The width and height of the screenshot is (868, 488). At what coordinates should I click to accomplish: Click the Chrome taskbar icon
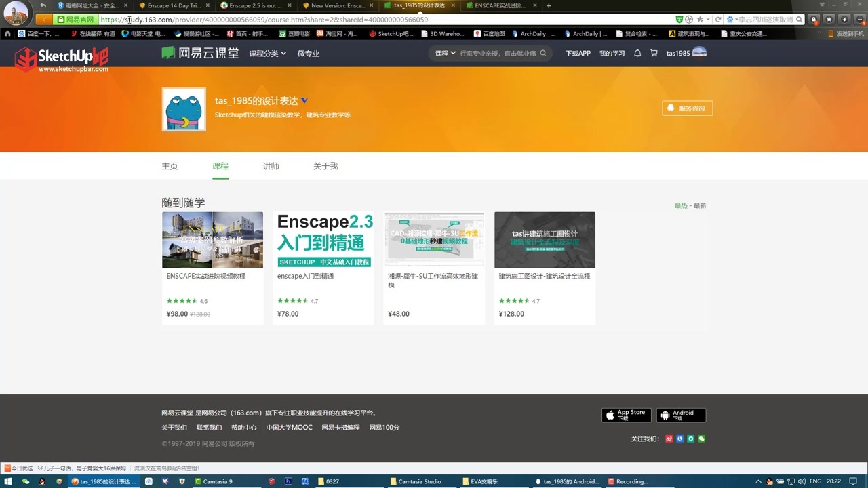(x=59, y=481)
